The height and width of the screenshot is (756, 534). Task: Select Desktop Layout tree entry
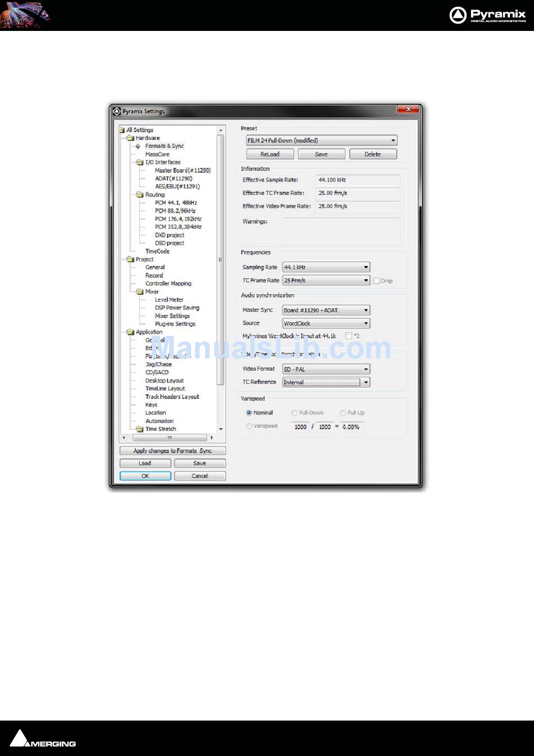pyautogui.click(x=165, y=381)
